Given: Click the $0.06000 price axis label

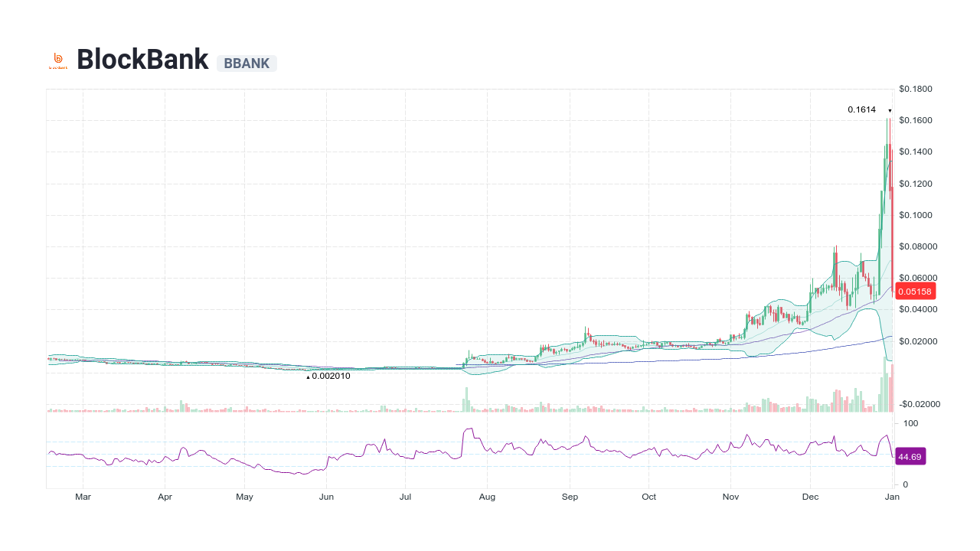Looking at the screenshot, I should click(918, 278).
